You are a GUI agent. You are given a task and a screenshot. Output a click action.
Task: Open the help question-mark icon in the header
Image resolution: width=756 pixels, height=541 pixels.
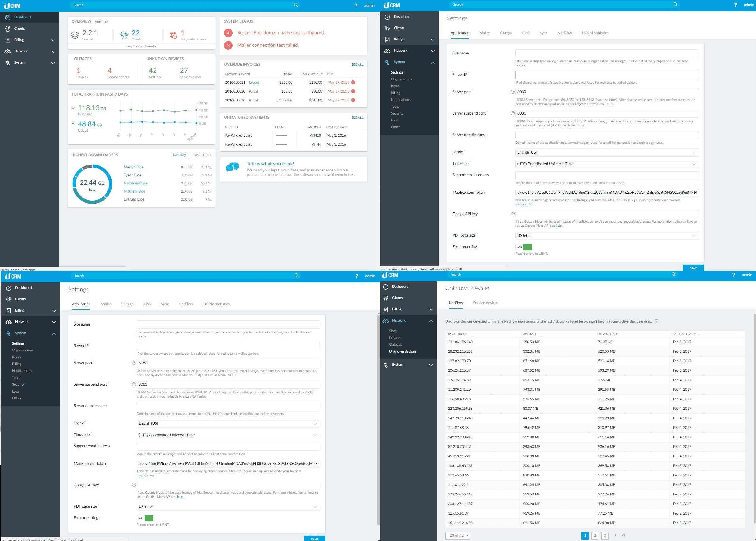coord(356,5)
